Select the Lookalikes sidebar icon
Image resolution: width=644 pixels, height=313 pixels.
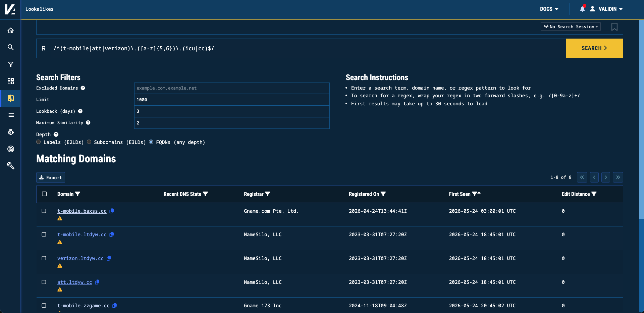coord(11,98)
